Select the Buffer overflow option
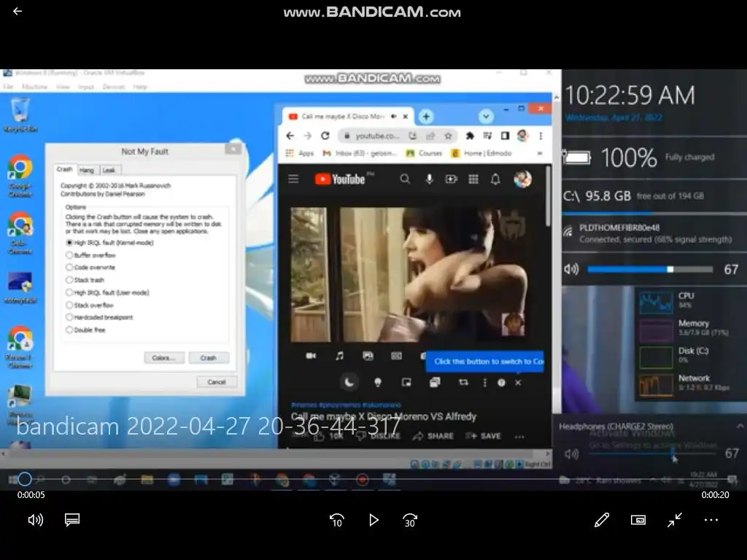The width and height of the screenshot is (747, 560). pos(91,255)
